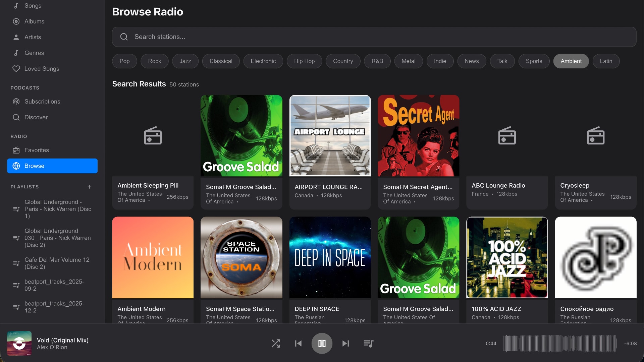Select the Indie genre chip

(x=440, y=61)
